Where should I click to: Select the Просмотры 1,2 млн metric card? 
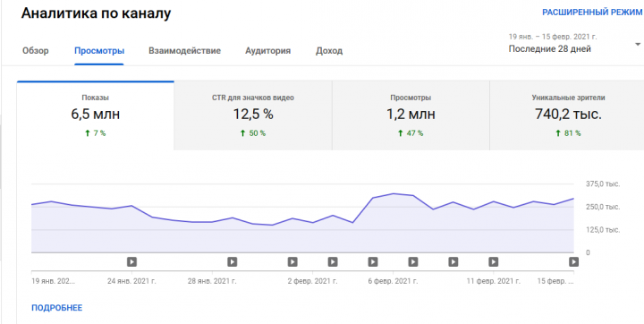(x=411, y=115)
